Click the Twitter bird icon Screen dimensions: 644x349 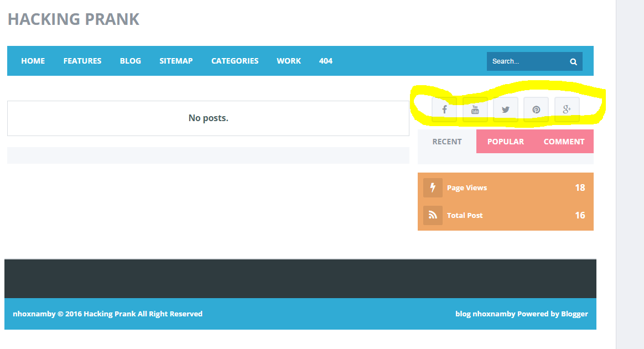point(505,110)
